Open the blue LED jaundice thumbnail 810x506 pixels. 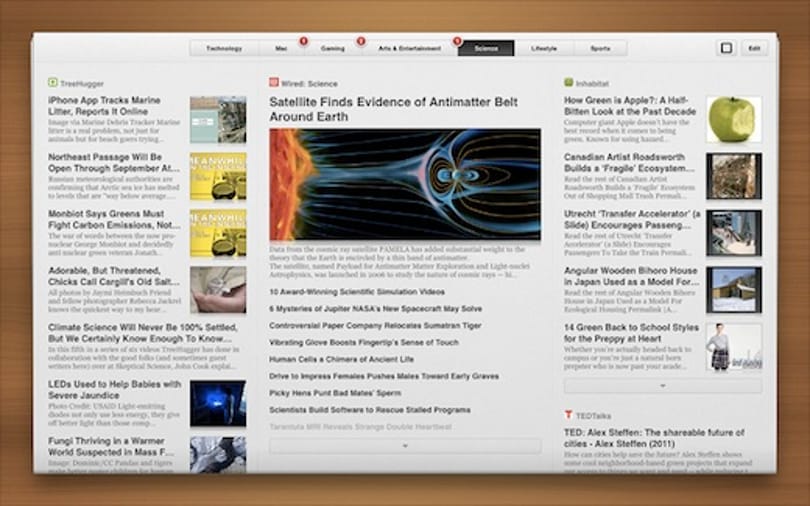(218, 404)
